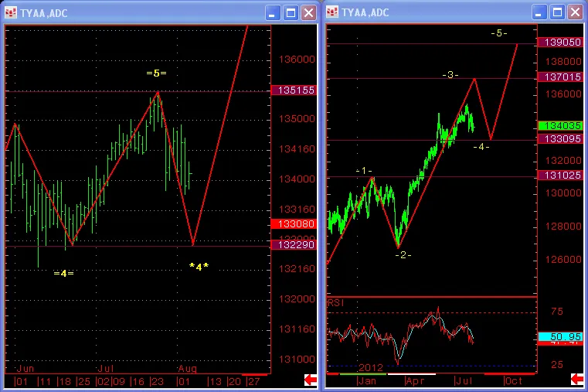This screenshot has width=588, height=392.
Task: Click the 137015 price level label
Action: [561, 77]
